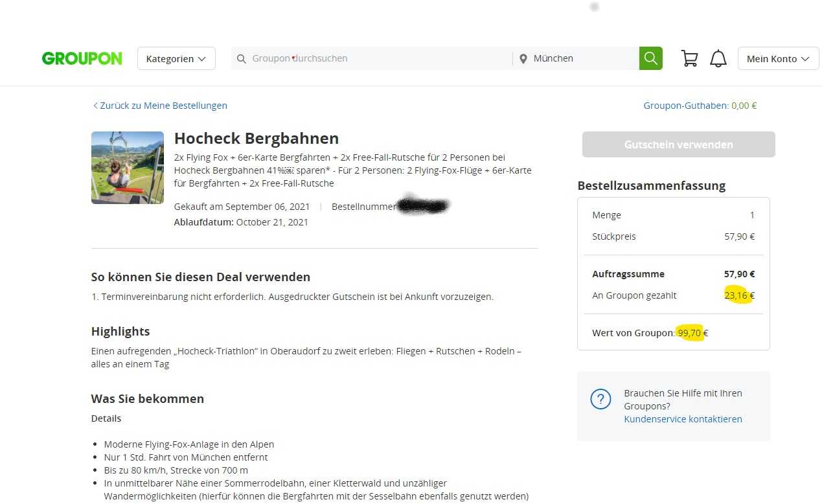Click the Groupon-Guthaben balance text
This screenshot has height=504, width=822.
[x=700, y=106]
